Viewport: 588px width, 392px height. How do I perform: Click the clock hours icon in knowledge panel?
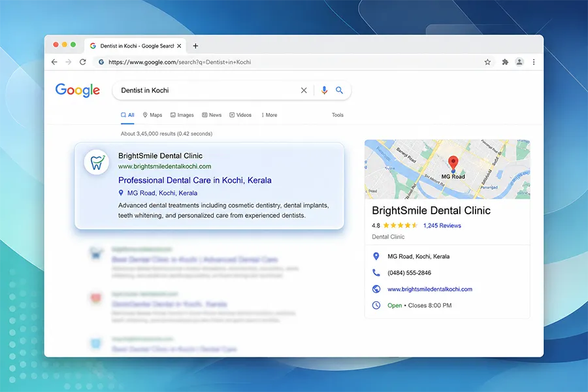376,305
